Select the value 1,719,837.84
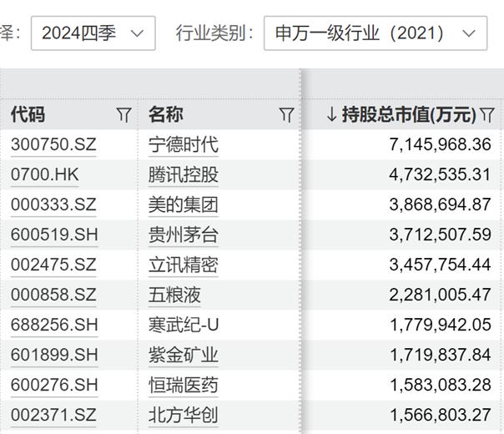Viewport: 504px width, 434px height. [440, 356]
